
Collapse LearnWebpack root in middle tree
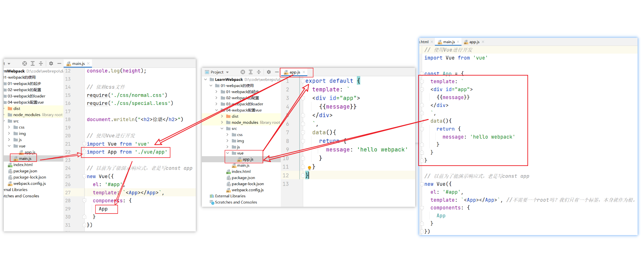click(x=206, y=80)
